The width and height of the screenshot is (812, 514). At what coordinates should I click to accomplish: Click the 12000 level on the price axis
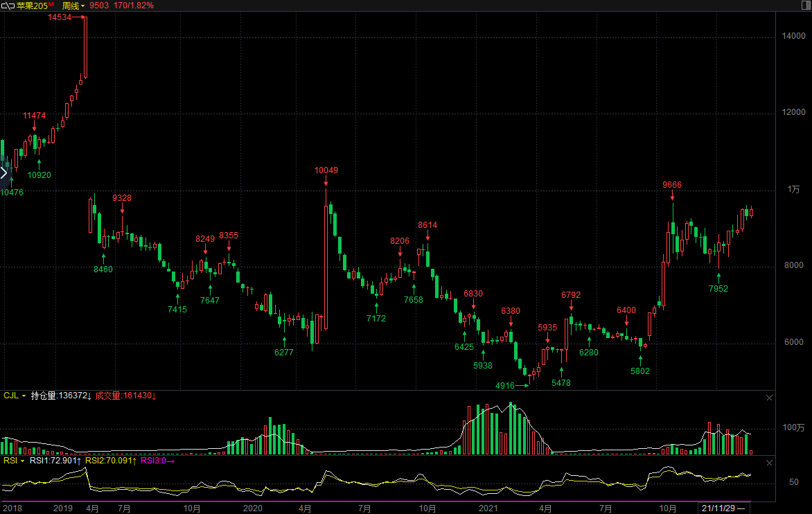[793, 112]
